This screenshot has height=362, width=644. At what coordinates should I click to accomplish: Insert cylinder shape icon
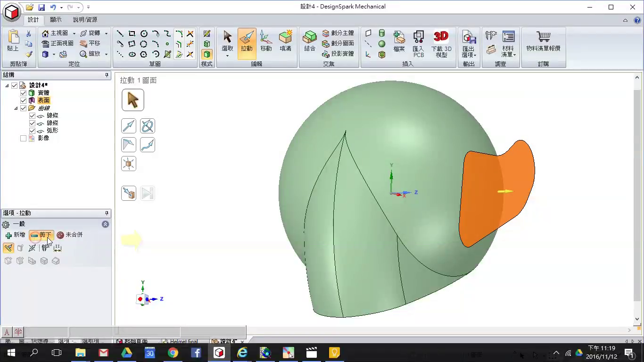click(382, 33)
